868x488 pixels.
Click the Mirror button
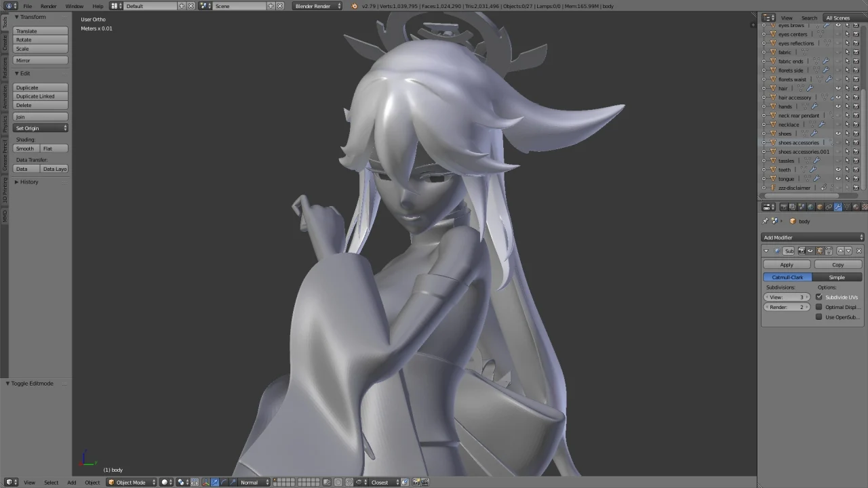coord(41,60)
